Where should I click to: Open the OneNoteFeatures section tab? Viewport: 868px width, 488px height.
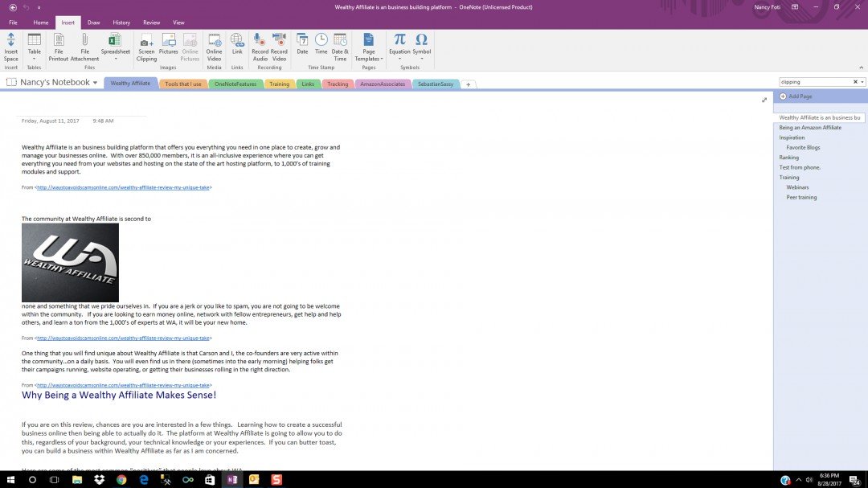pyautogui.click(x=235, y=84)
